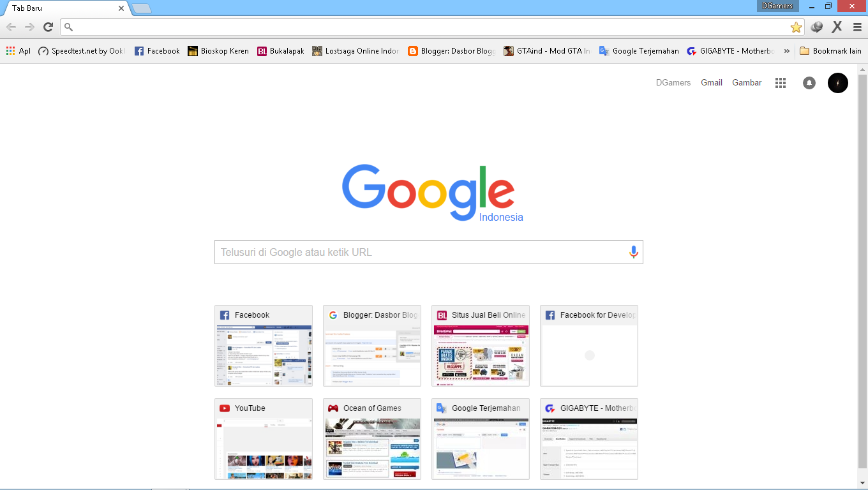
Task: Close the Tab Baru tab
Action: (x=121, y=8)
